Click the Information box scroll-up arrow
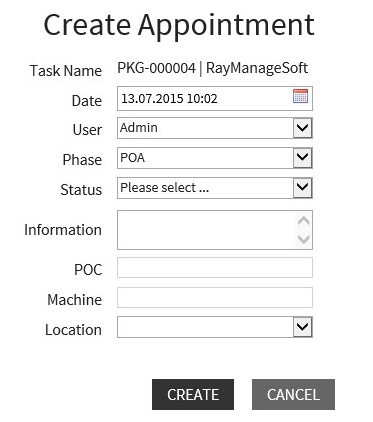This screenshot has width=373, height=422. tap(303, 221)
